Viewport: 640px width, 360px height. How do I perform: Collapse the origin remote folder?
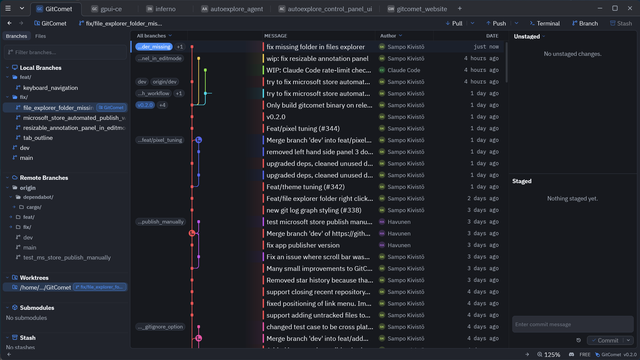[x=7, y=188]
